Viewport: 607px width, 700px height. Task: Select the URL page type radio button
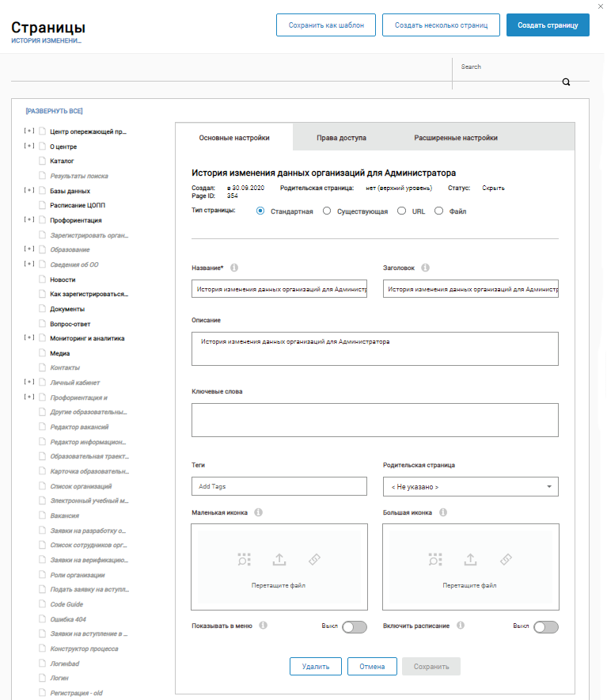pos(402,211)
